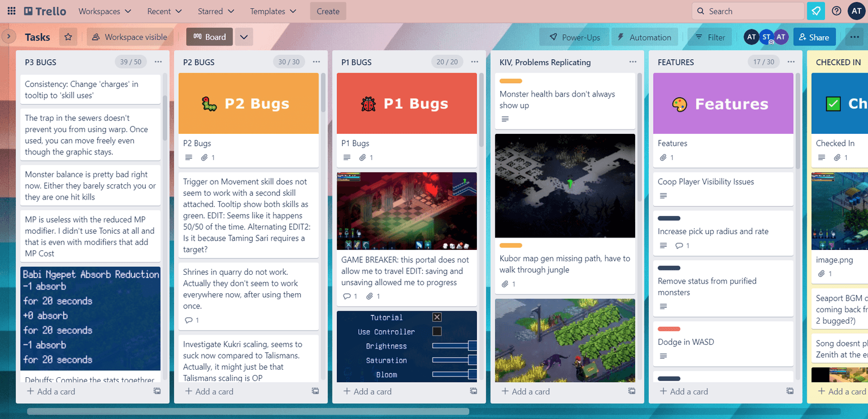Open the P2 Bugs orange cover card
This screenshot has height=419, width=868.
pyautogui.click(x=248, y=120)
